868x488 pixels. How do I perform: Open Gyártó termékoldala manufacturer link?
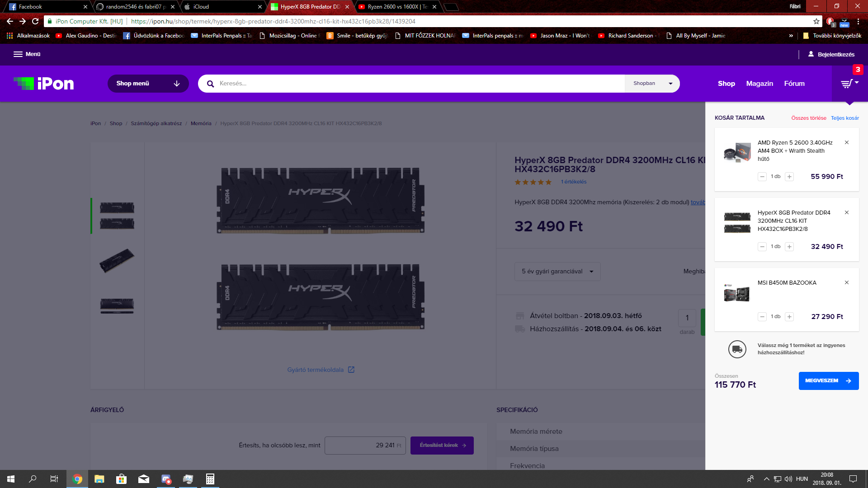coord(321,370)
